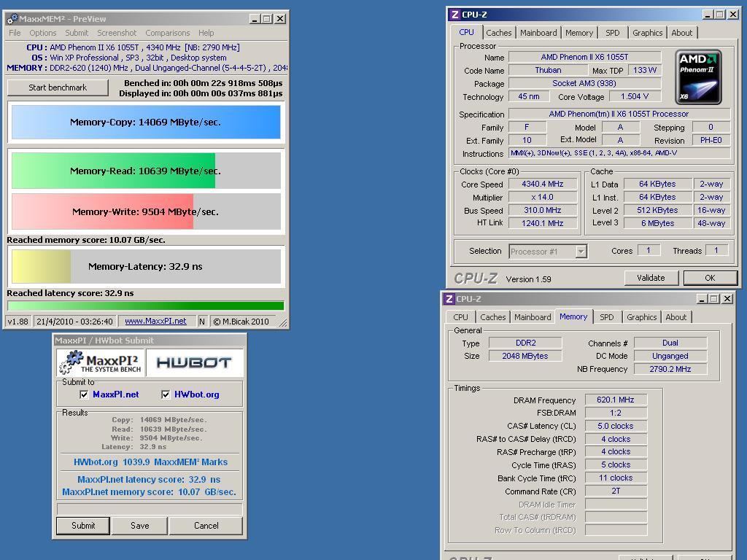Click the Multiplier x 14.0 value
The image size is (747, 560).
543,197
